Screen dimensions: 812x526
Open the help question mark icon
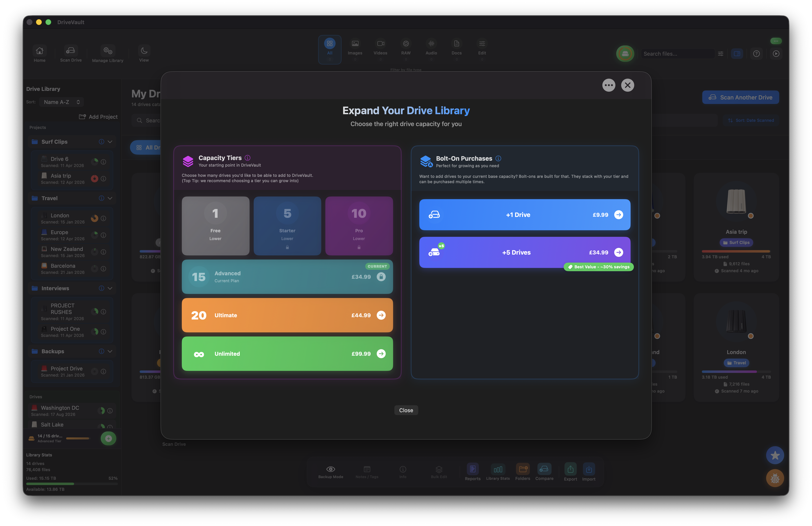[756, 54]
